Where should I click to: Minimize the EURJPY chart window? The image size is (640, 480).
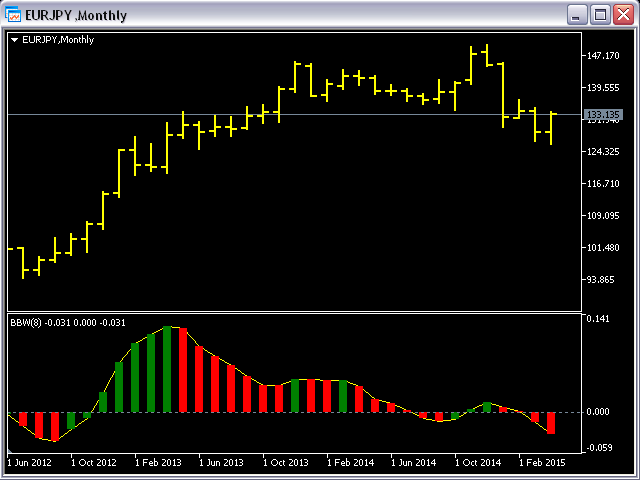577,15
